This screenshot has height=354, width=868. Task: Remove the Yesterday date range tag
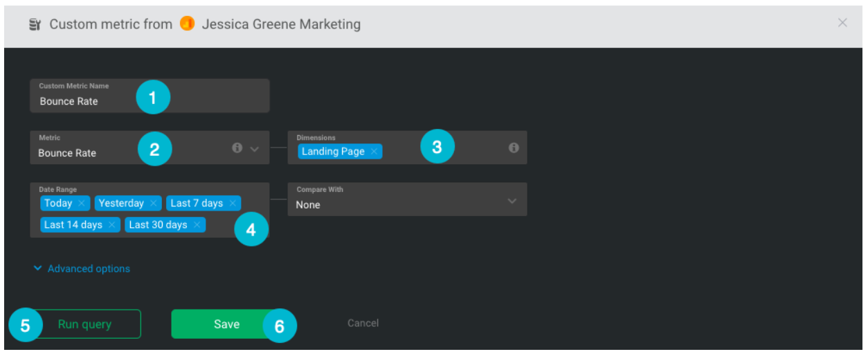(153, 203)
